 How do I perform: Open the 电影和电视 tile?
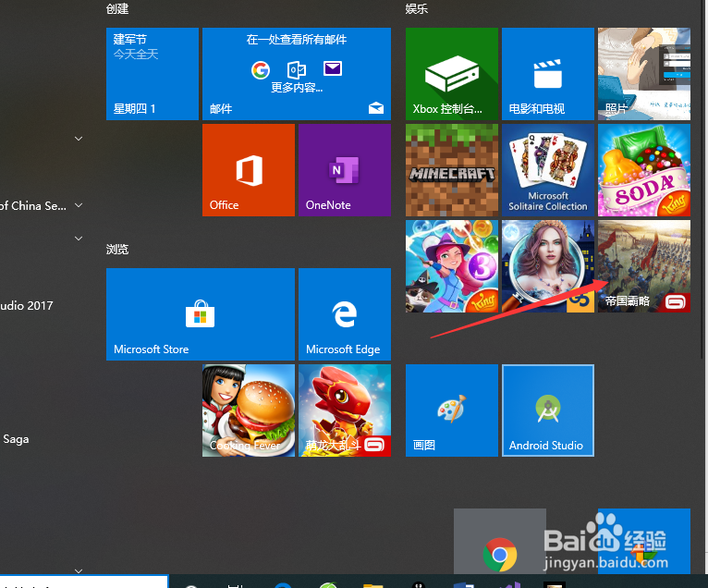point(548,74)
